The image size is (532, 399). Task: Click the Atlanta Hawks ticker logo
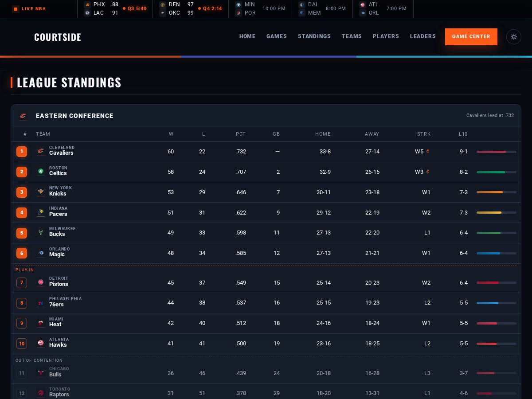coord(363,4)
